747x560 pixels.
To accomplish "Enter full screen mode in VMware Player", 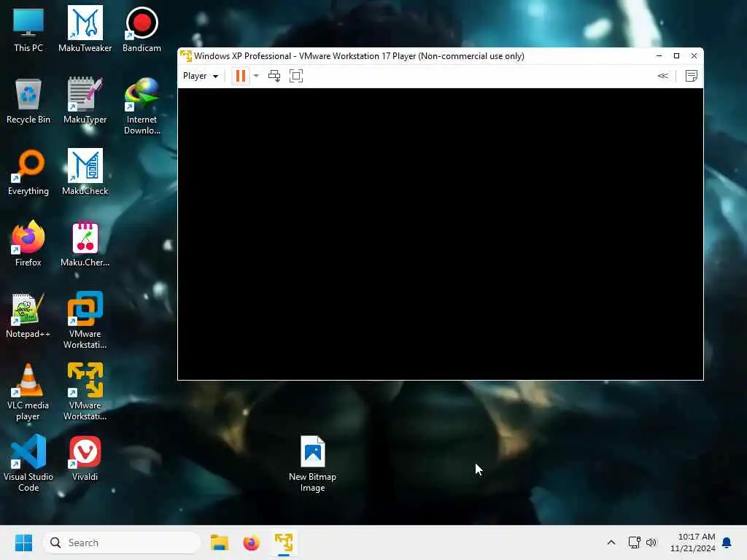I will 296,76.
